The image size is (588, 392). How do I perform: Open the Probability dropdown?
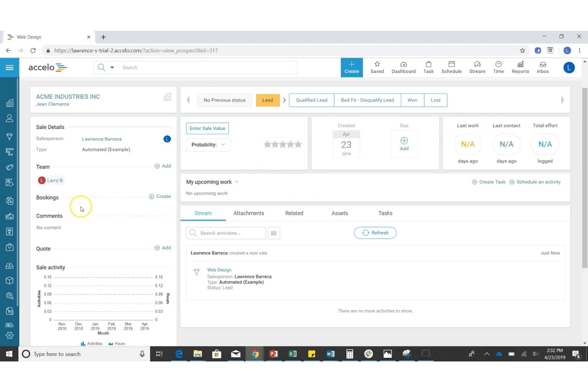point(208,145)
